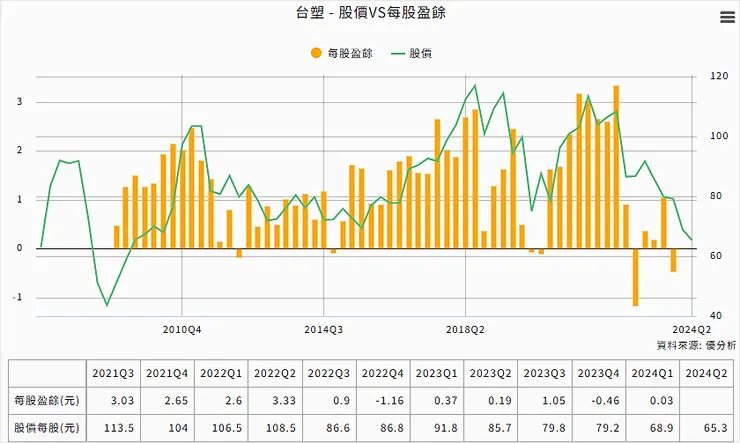Select the 2024Q1 table column header
Screen dimensions: 740x443
click(x=652, y=373)
